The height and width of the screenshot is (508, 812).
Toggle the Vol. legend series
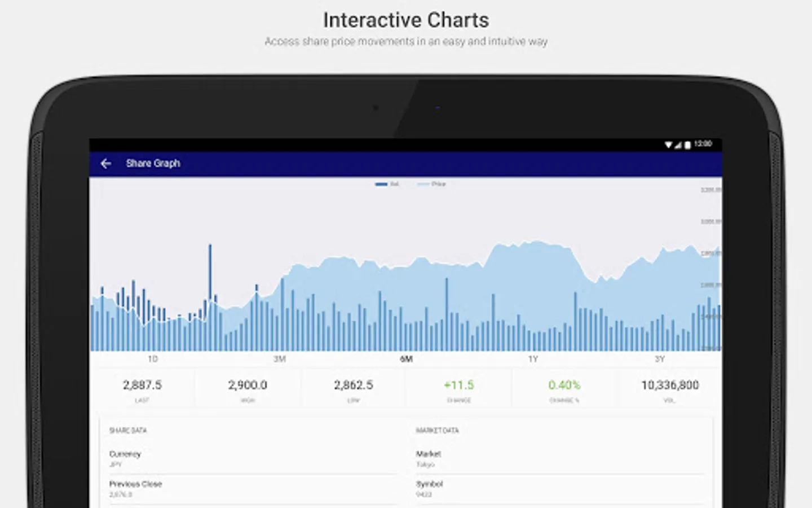tap(387, 184)
